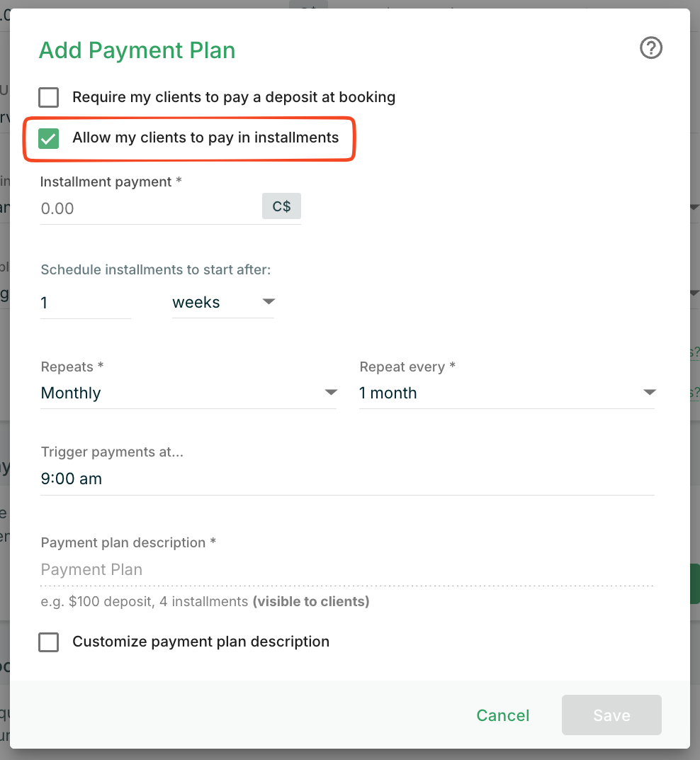Tick the Customize payment plan description checkbox
The image size is (700, 760).
click(49, 642)
